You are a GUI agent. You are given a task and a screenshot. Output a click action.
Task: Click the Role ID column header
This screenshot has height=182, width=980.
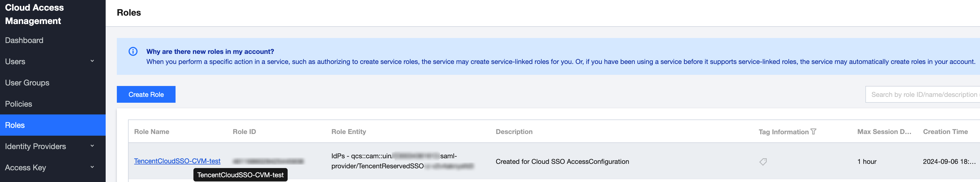coord(244,131)
